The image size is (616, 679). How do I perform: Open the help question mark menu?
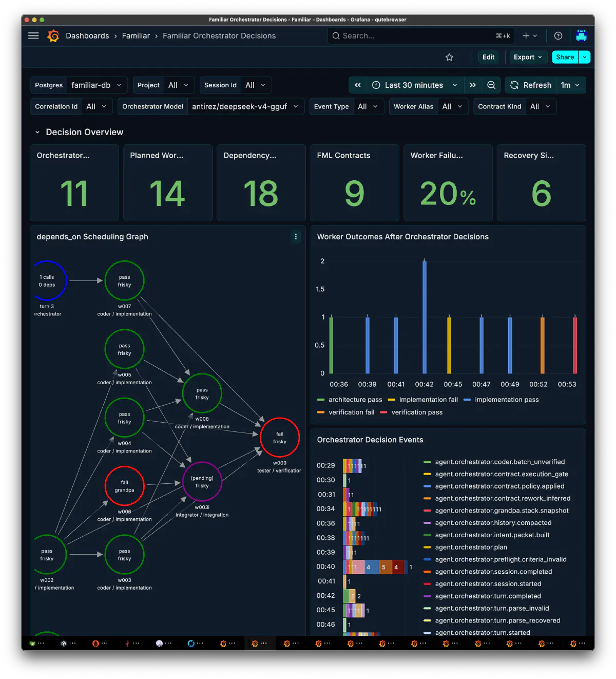tap(558, 35)
